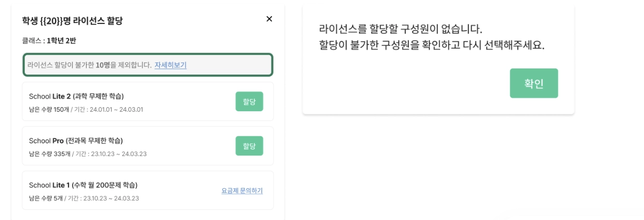The height and width of the screenshot is (220, 644).
Task: Close the license assignment dialog
Action: [269, 19]
